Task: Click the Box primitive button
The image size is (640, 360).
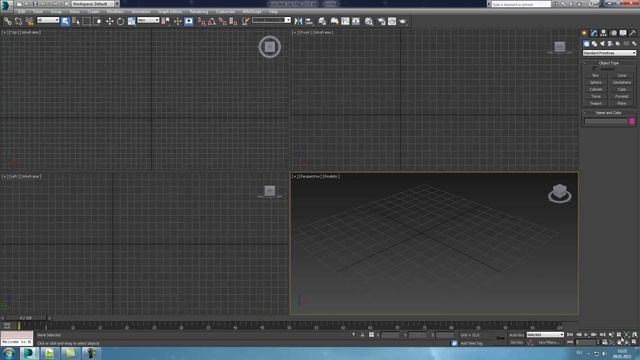Action: coord(596,76)
